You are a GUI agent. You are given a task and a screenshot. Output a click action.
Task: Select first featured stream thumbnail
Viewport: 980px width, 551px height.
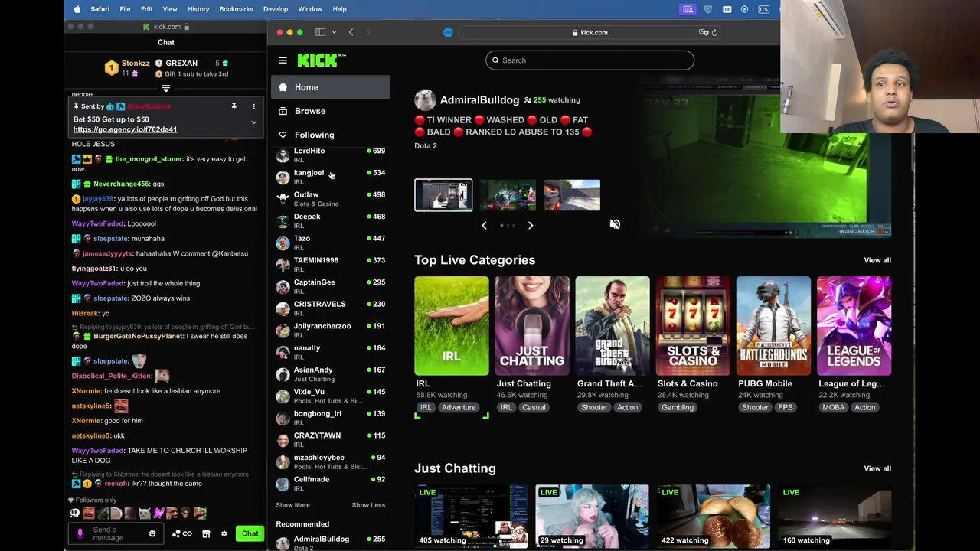(x=443, y=195)
